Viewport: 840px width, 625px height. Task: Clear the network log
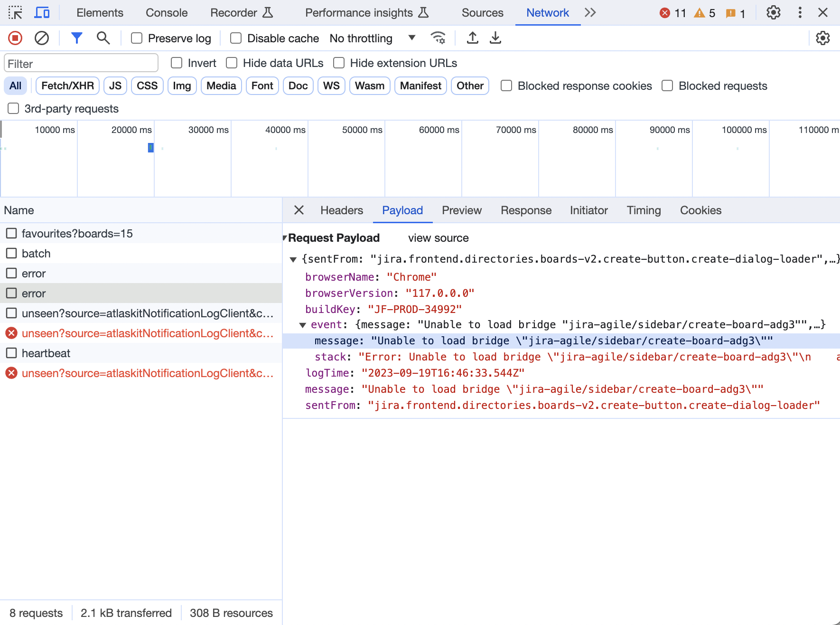pyautogui.click(x=42, y=38)
